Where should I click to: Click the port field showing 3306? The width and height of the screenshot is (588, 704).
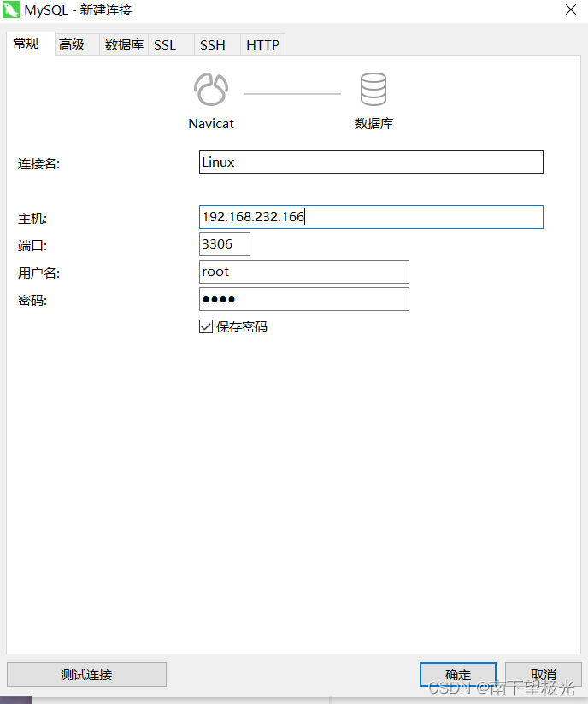225,244
